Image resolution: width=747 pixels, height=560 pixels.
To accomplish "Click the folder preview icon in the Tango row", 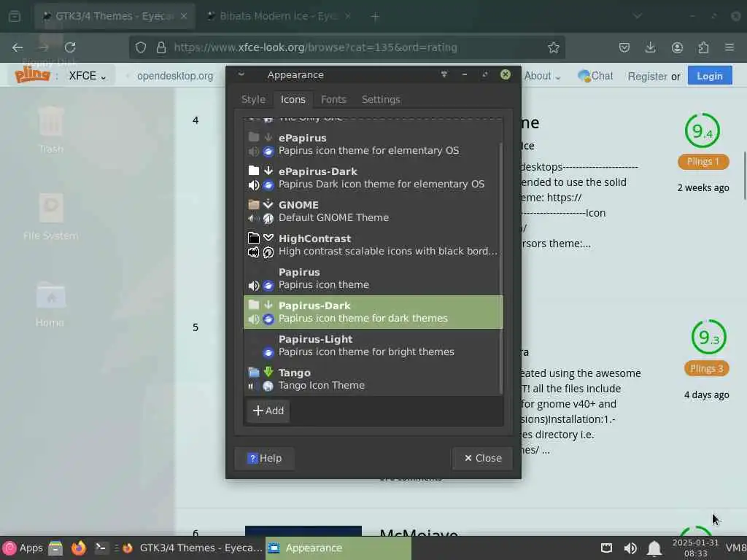I will tap(253, 372).
